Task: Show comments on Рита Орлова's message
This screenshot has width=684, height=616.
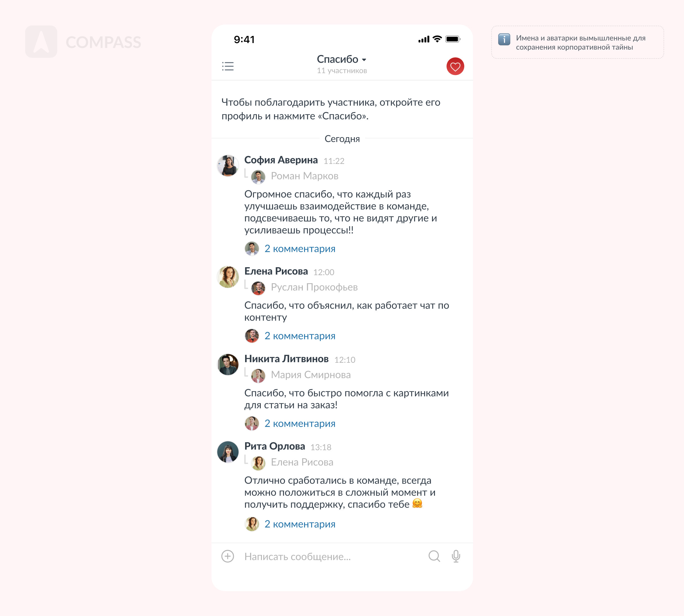Action: click(x=300, y=524)
